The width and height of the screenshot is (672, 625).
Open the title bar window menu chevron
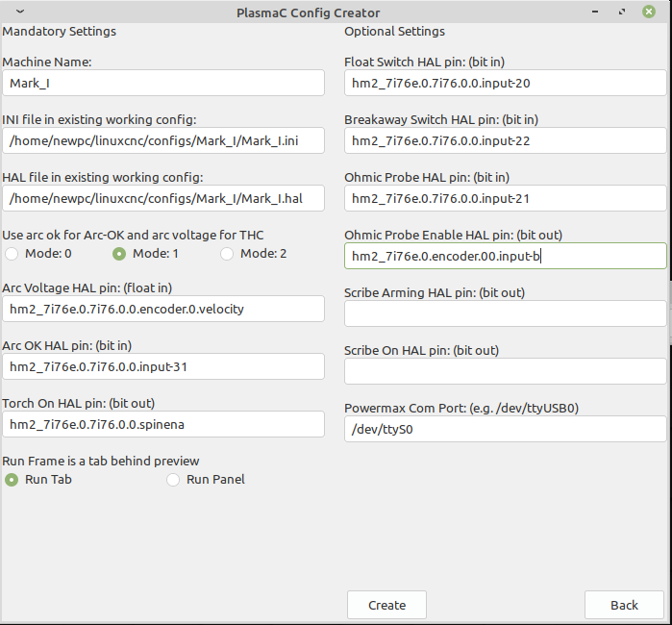pyautogui.click(x=20, y=12)
